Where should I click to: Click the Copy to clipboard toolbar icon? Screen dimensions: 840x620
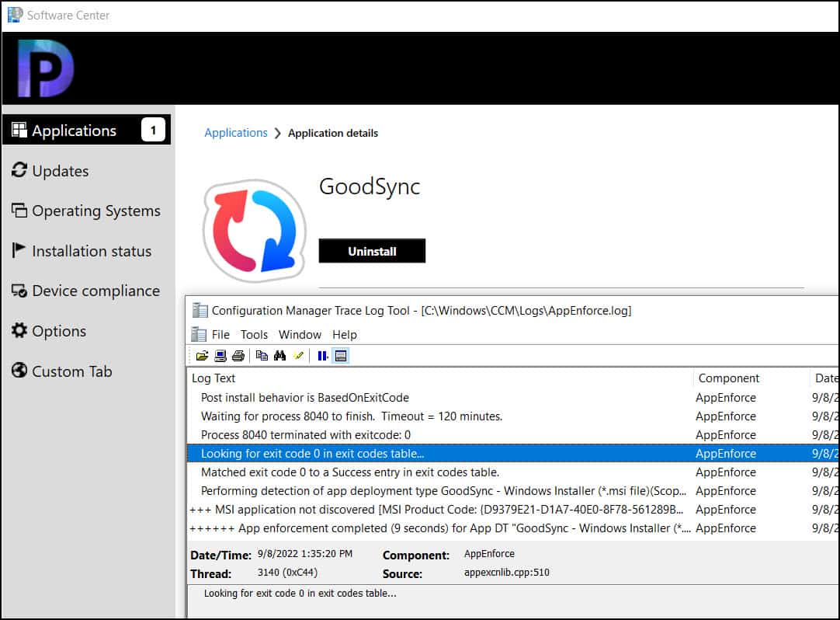click(x=262, y=356)
